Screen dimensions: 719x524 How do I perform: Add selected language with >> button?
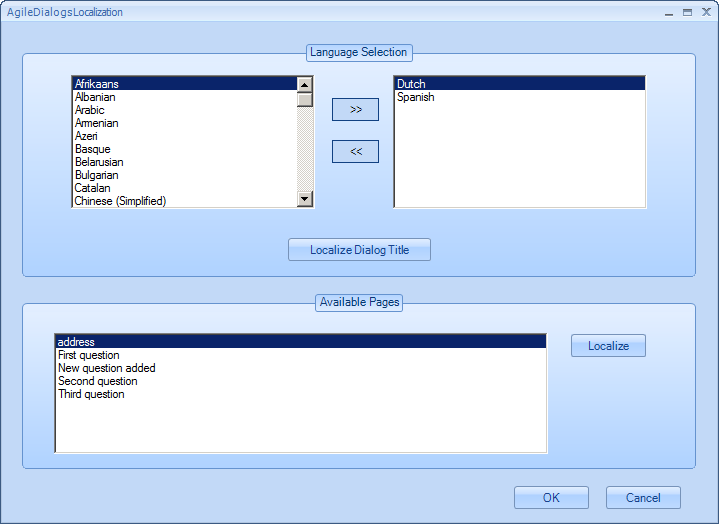tap(355, 110)
